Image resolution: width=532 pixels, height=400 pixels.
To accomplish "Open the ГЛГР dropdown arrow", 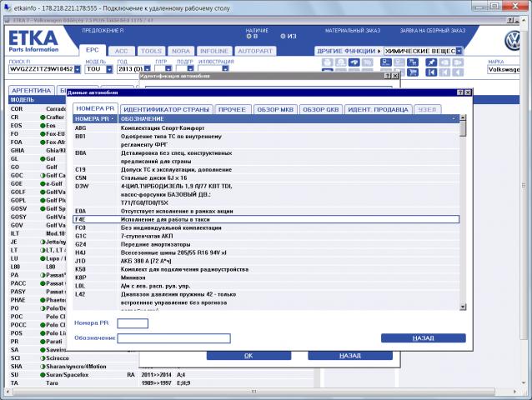I will (x=168, y=69).
